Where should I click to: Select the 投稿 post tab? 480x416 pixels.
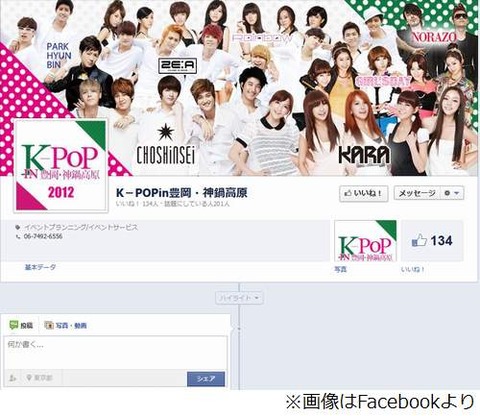pos(21,325)
